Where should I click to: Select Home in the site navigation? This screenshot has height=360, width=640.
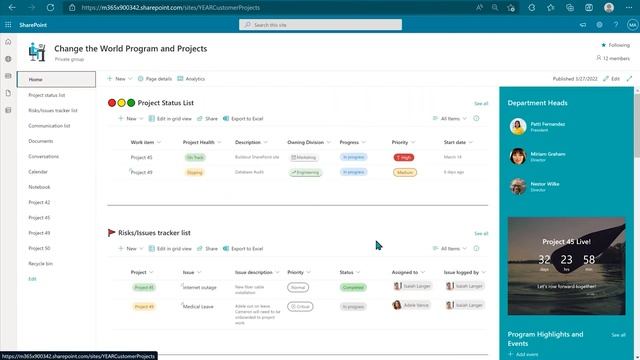tap(56, 79)
